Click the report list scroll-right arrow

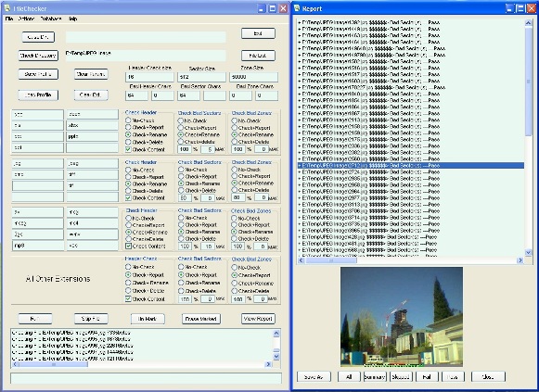click(x=520, y=260)
